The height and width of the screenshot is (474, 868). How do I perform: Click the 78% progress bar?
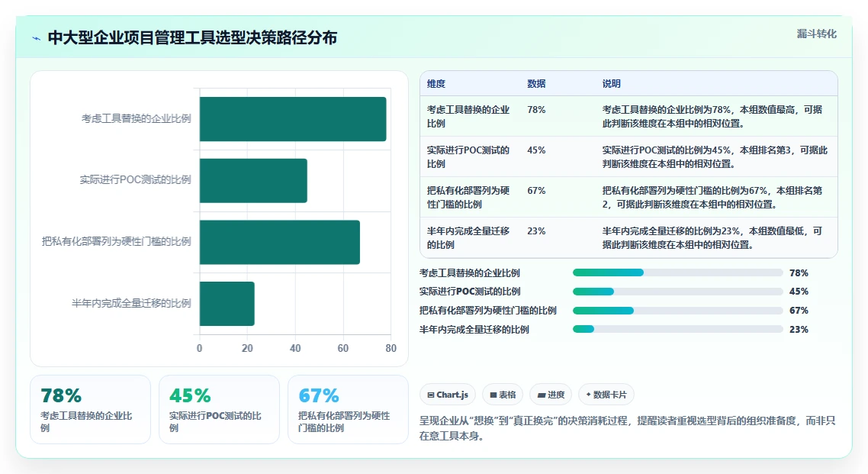(x=677, y=272)
